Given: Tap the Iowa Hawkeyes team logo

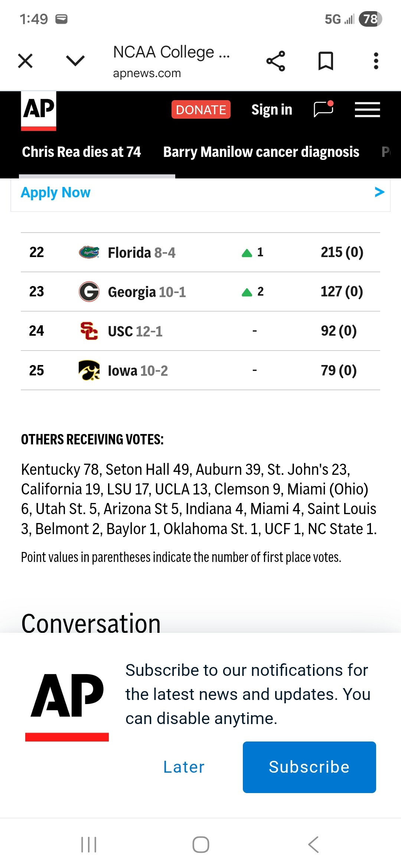Looking at the screenshot, I should (x=89, y=371).
